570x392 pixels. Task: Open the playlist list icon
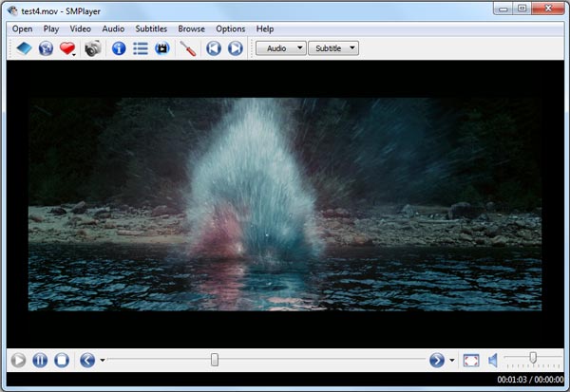[x=141, y=48]
